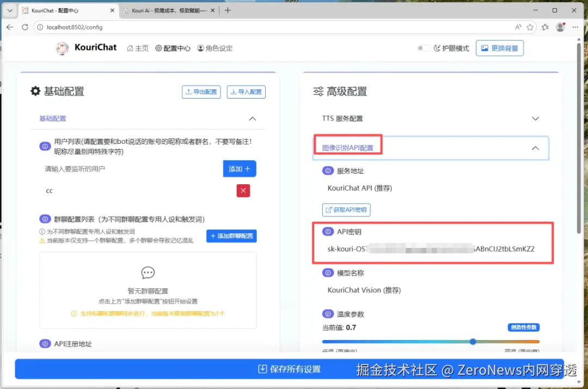
Task: Click the browser back arrow
Action: (x=10, y=27)
